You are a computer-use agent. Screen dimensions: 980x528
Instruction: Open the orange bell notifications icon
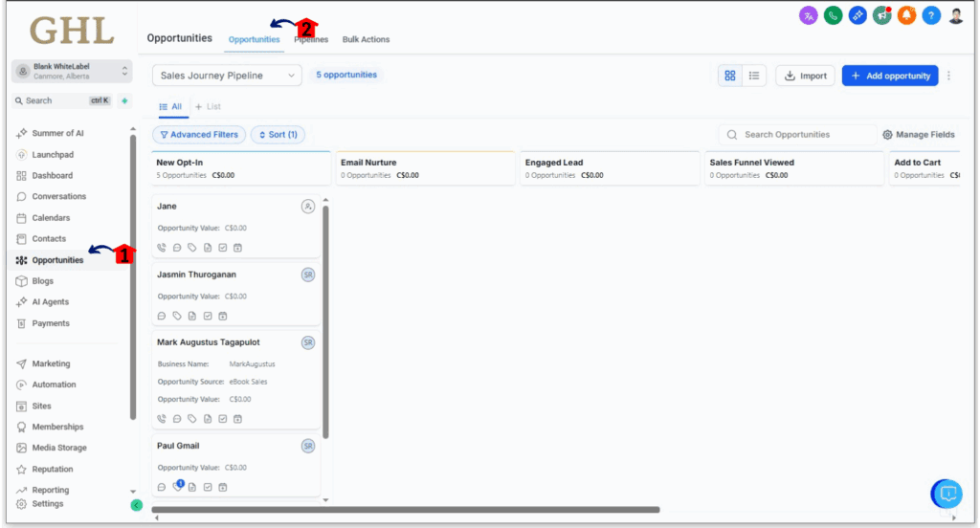[906, 15]
